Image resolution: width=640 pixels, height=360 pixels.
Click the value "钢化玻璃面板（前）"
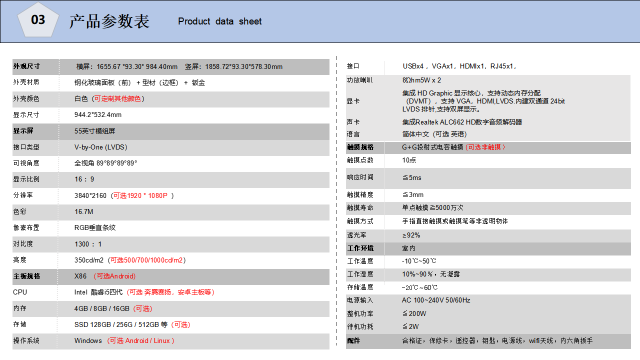tap(103, 82)
